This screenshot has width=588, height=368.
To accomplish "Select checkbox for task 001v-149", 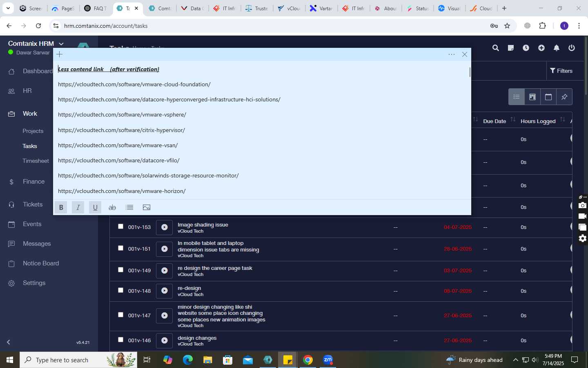I will [x=120, y=270].
